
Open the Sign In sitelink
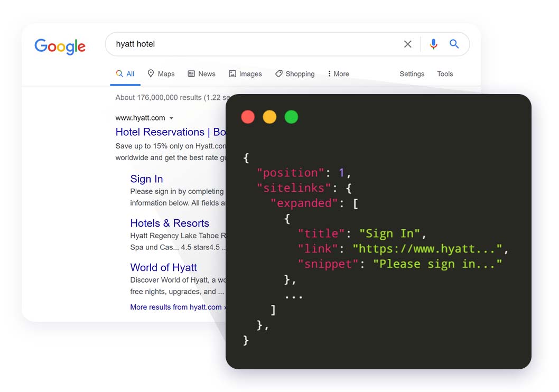tap(146, 179)
